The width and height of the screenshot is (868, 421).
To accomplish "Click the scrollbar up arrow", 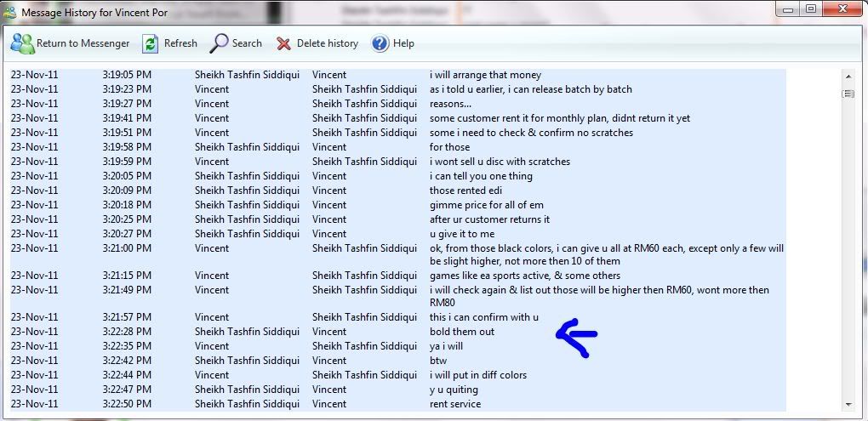I will tap(848, 76).
